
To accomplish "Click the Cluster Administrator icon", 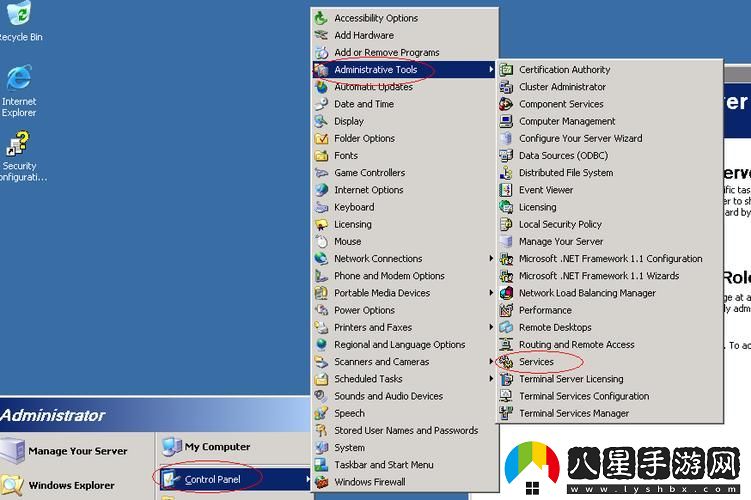I will 506,87.
